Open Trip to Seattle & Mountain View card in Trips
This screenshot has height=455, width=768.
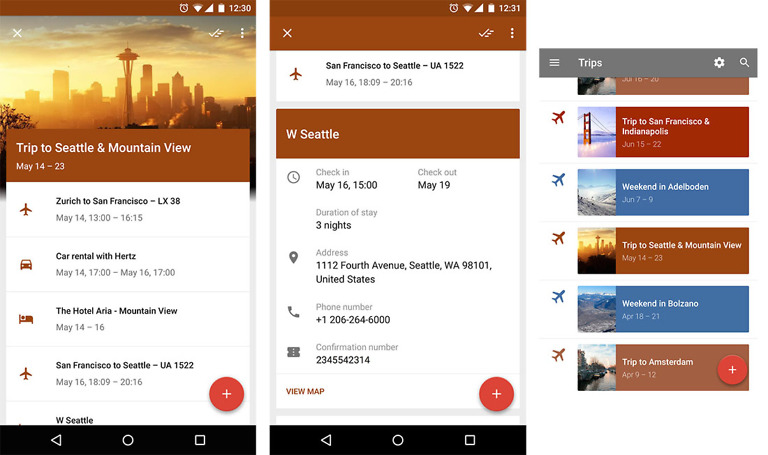tap(663, 251)
